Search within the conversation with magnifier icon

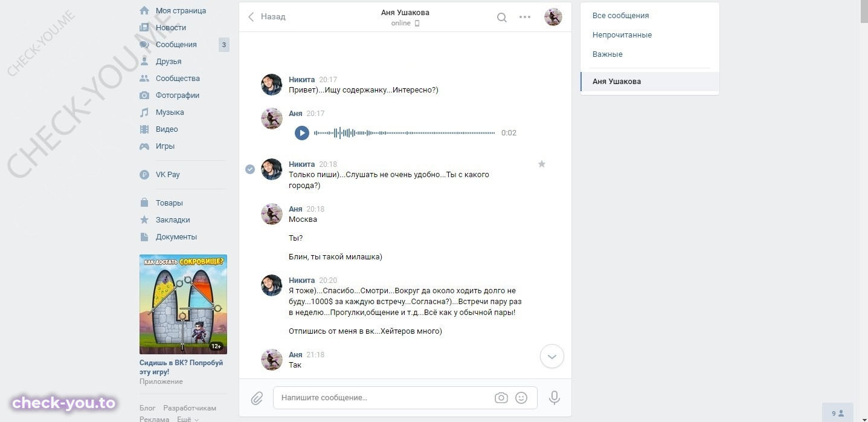501,17
